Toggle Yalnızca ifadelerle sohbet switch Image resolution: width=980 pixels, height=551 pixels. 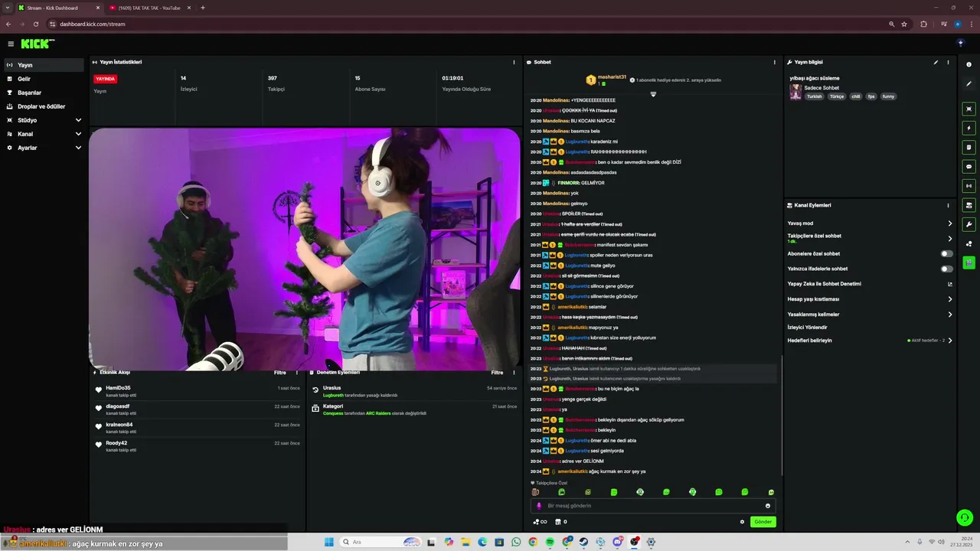click(947, 269)
